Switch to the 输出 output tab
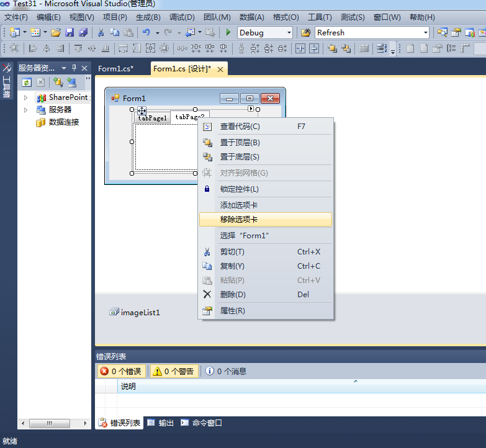The width and height of the screenshot is (486, 448). pos(161,423)
